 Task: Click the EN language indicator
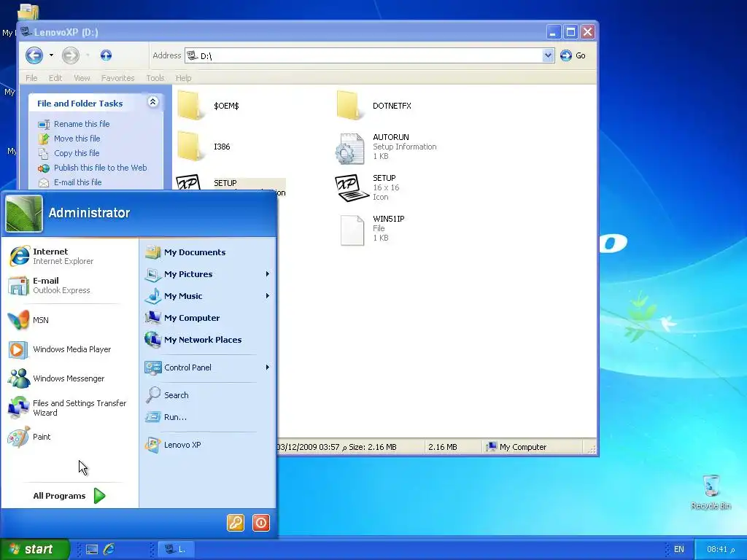click(679, 550)
